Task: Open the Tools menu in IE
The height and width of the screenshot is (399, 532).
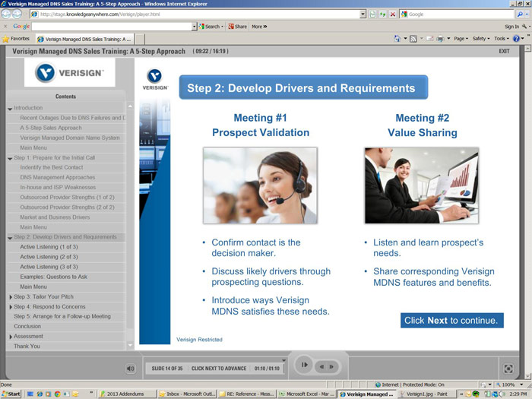Action: (502, 38)
